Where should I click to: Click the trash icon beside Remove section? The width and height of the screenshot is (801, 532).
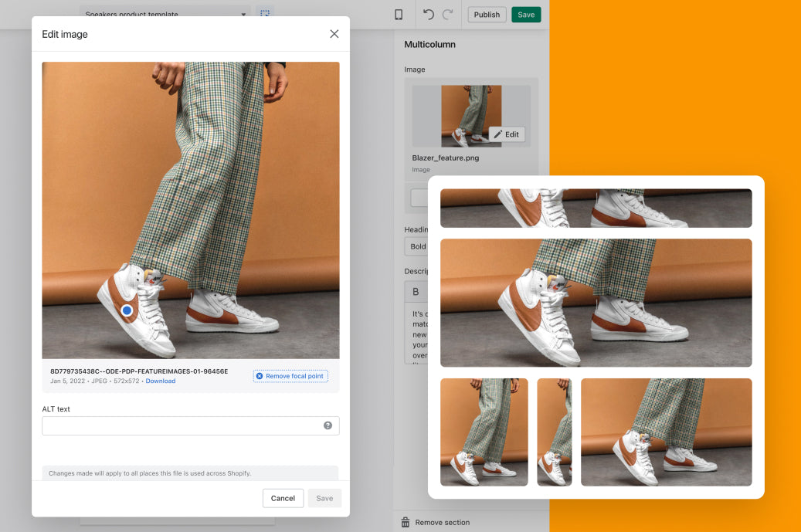click(x=406, y=523)
